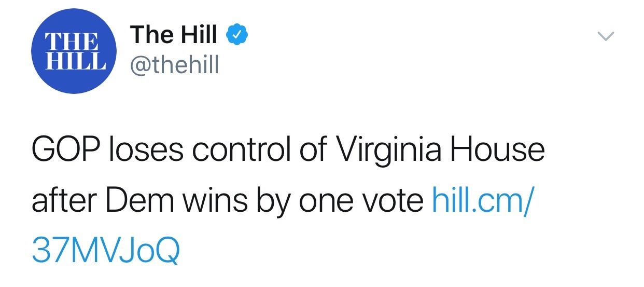Image resolution: width=644 pixels, height=287 pixels.
Task: Click the word "House" in the tweet
Action: point(497,150)
